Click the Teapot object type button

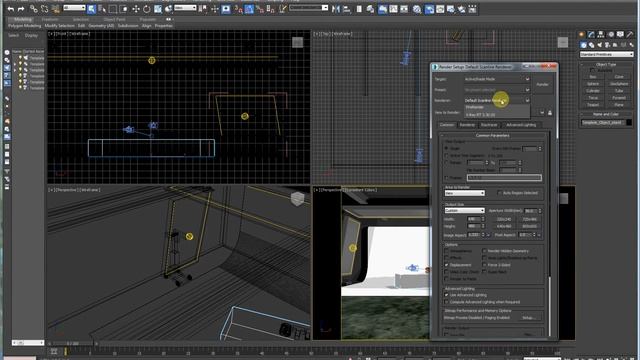pyautogui.click(x=593, y=105)
